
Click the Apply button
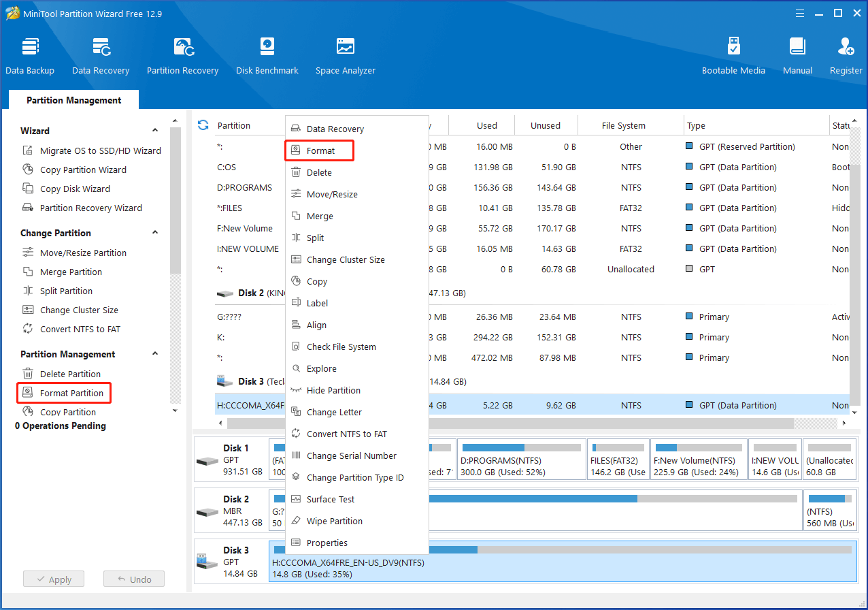(x=53, y=579)
